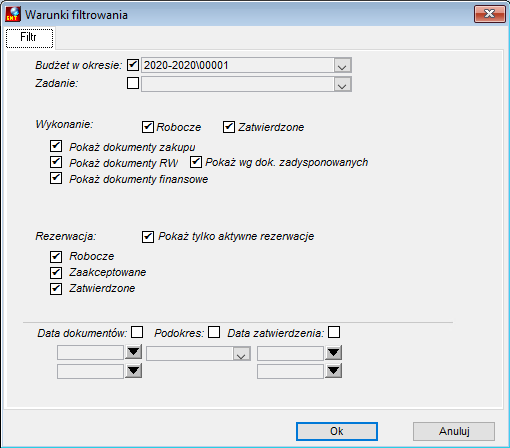510x448 pixels.
Task: Open second Data dokumentów date picker arrow
Action: click(134, 370)
